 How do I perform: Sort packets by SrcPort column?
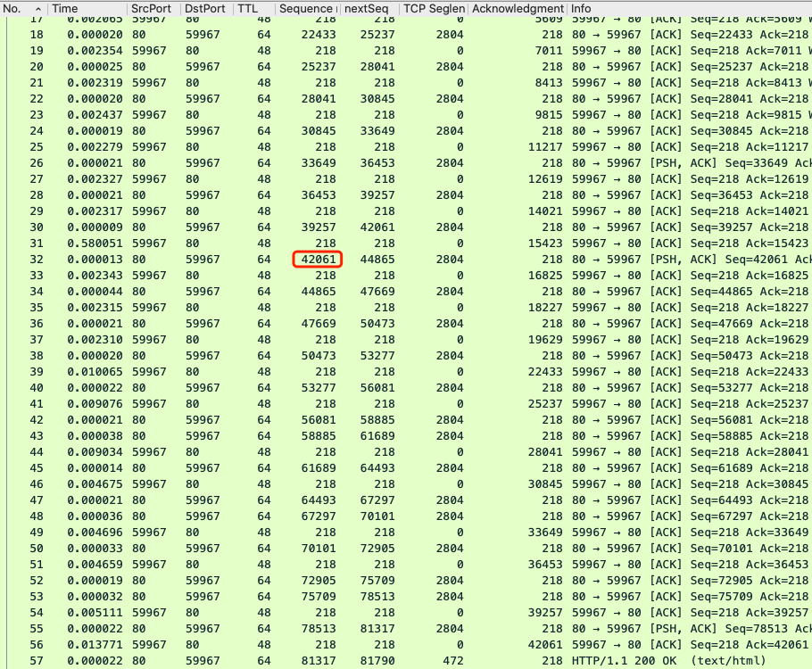click(150, 8)
